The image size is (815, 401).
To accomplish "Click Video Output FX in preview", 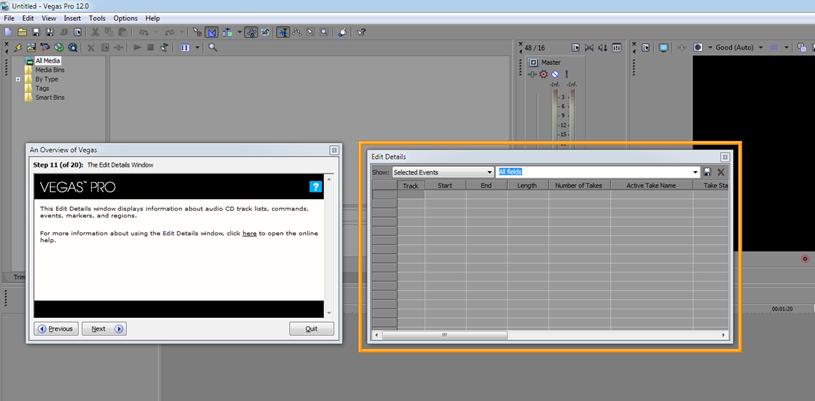I will pos(682,47).
